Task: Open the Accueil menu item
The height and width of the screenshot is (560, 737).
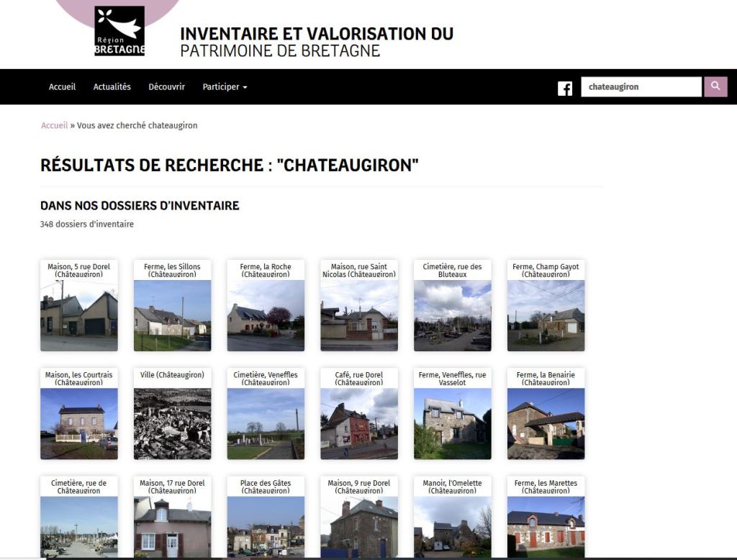Action: coord(62,87)
